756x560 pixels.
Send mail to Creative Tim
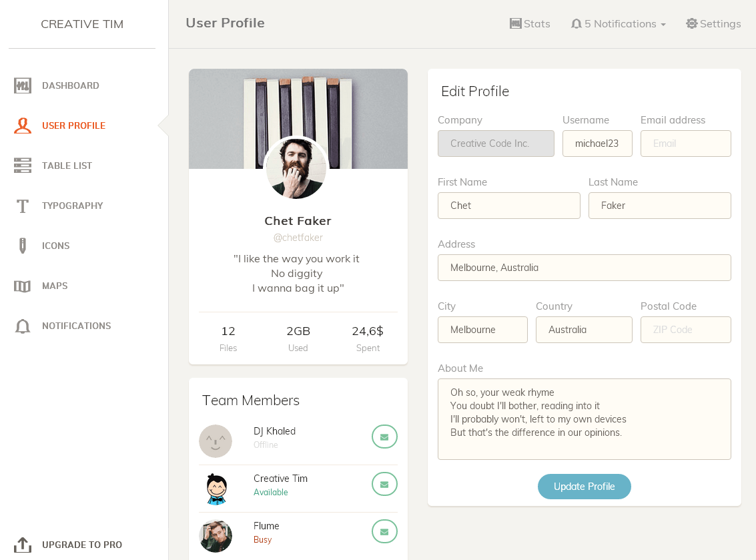click(384, 485)
